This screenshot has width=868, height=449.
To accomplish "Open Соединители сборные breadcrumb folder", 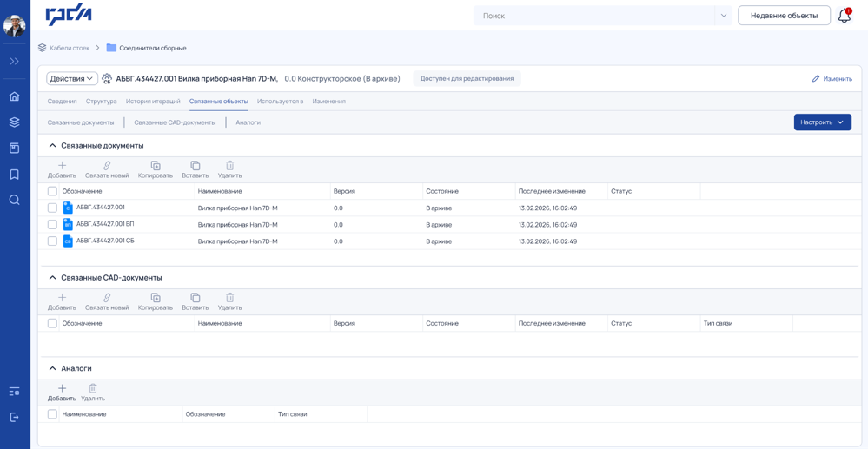I will click(147, 48).
